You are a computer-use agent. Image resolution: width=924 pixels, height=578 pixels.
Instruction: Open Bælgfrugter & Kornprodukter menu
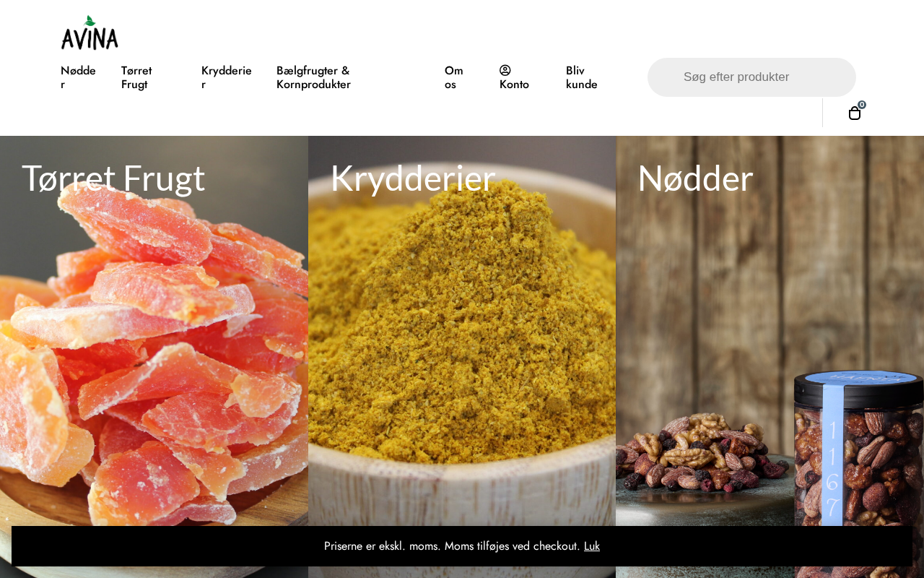point(313,77)
